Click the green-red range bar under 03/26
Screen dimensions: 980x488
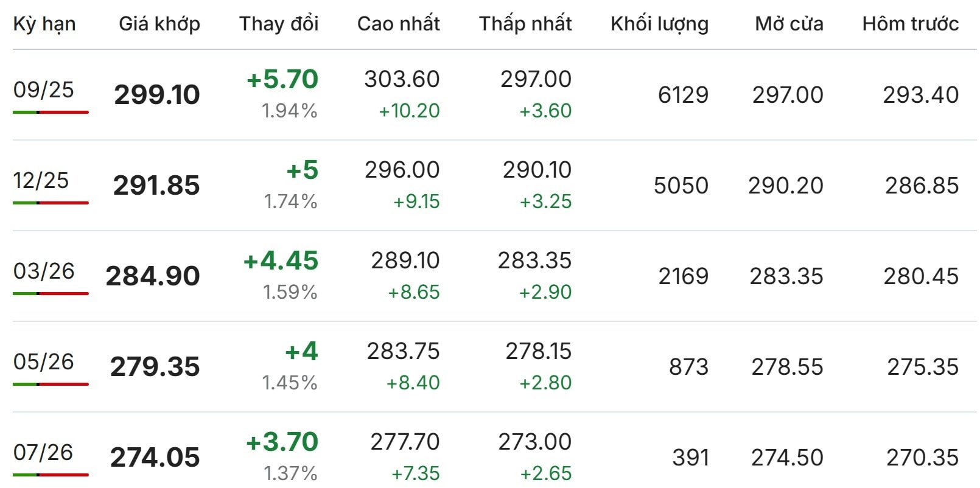pos(51,294)
